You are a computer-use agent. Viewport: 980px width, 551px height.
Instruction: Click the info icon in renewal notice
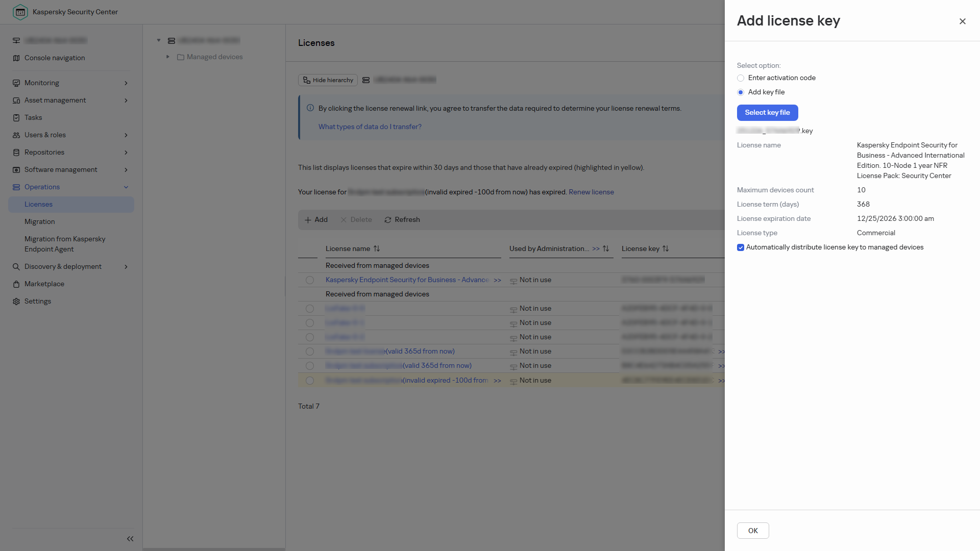(x=310, y=108)
